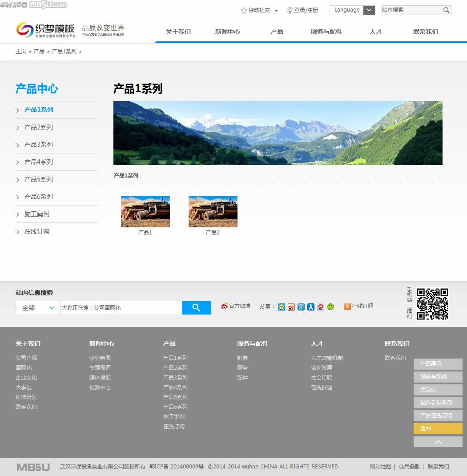Click the scroll-to-top arrow button

pyautogui.click(x=438, y=442)
